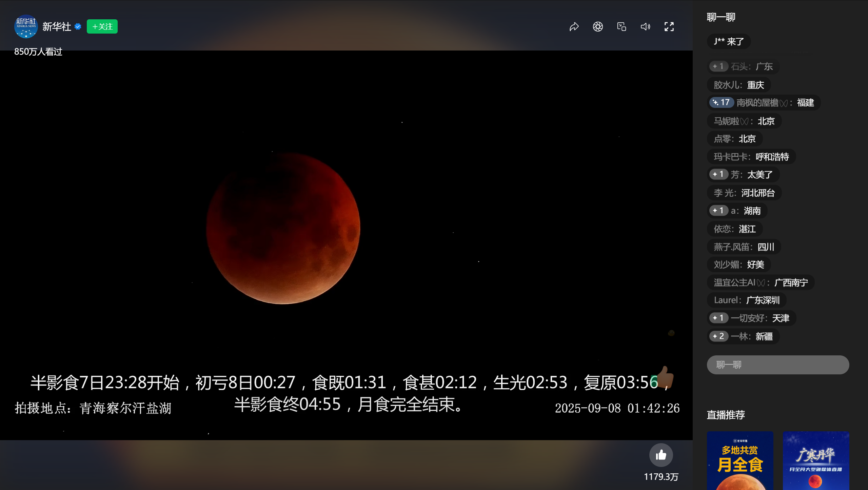Follow Xinhua with green +关注 button
The width and height of the screenshot is (868, 490).
point(102,26)
